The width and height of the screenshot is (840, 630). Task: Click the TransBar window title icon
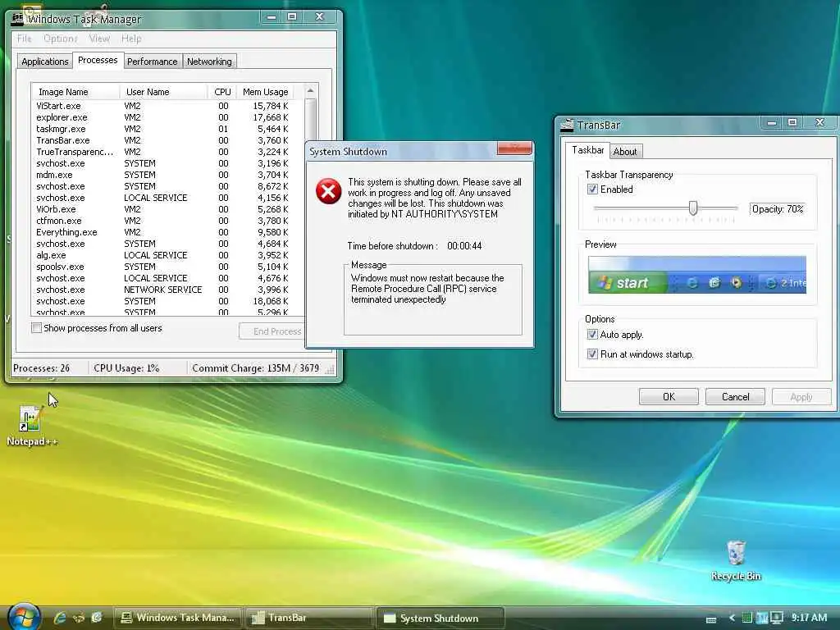point(567,125)
